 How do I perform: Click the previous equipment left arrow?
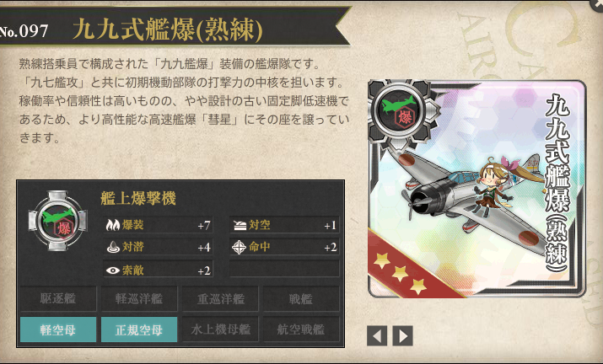point(377,336)
